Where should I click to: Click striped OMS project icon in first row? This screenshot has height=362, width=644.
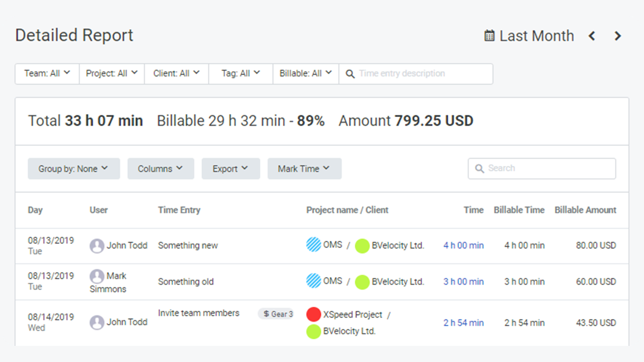click(313, 245)
